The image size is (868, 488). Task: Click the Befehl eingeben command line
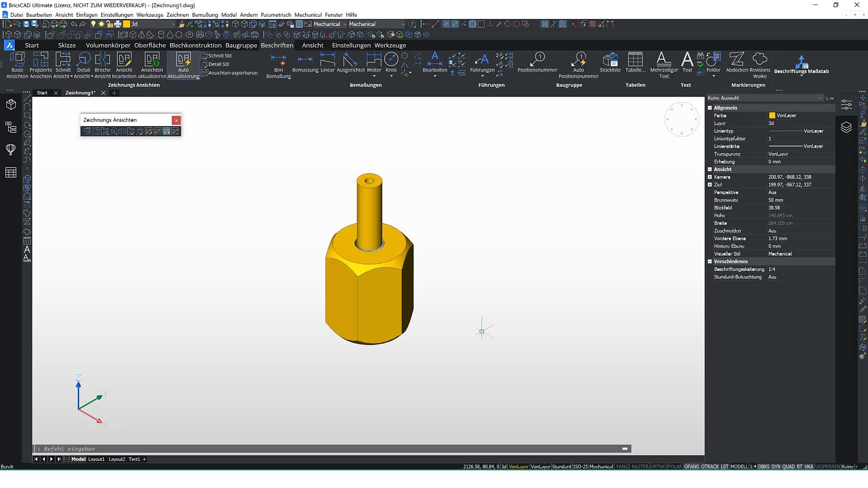332,449
